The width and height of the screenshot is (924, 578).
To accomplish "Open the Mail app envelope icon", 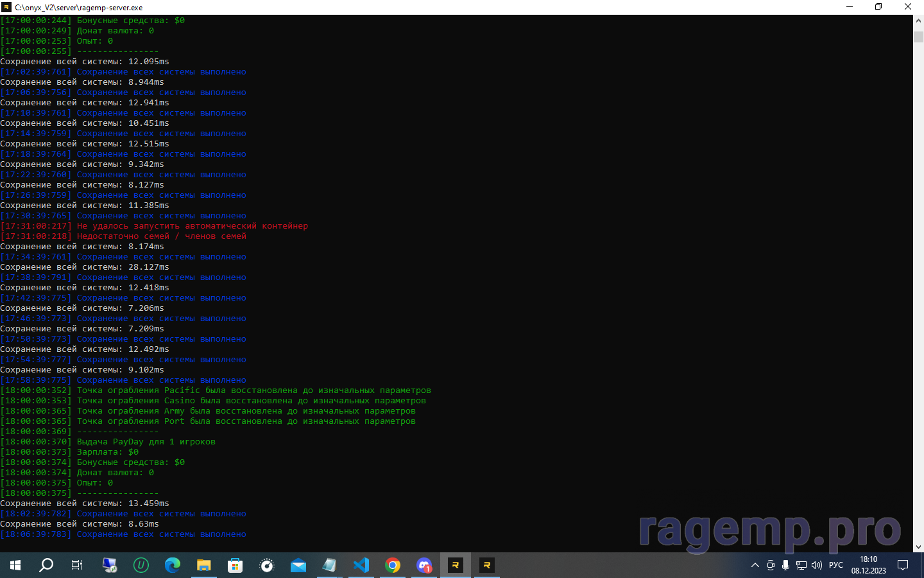I will click(x=298, y=565).
